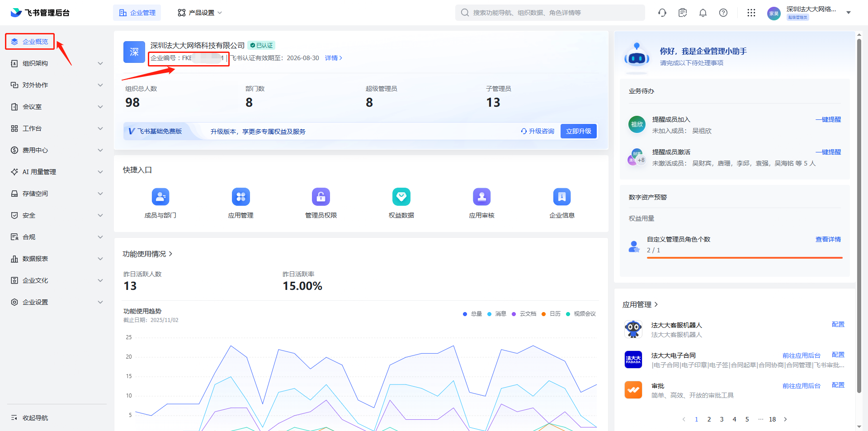Open the 权益数据 shortcut icon
This screenshot has width=868, height=431.
tap(401, 197)
